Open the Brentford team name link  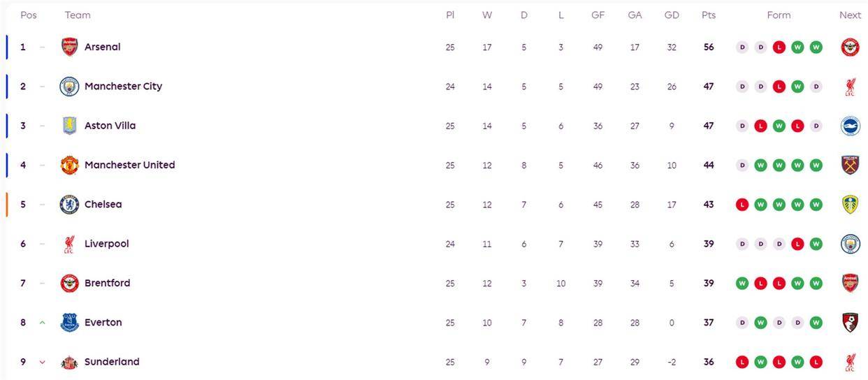tap(107, 283)
